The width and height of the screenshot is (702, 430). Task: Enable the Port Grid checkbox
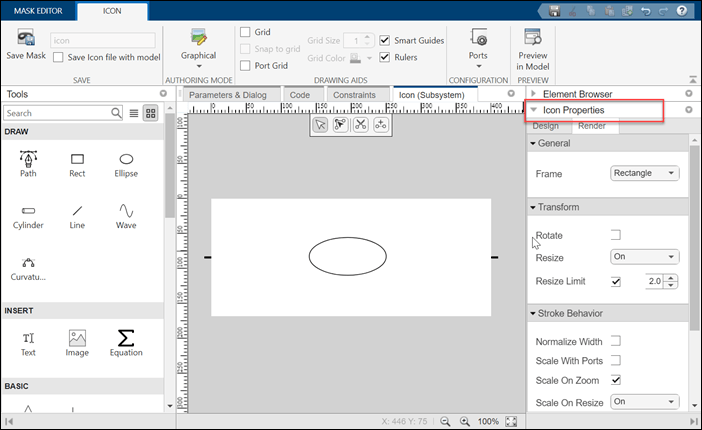(x=245, y=66)
